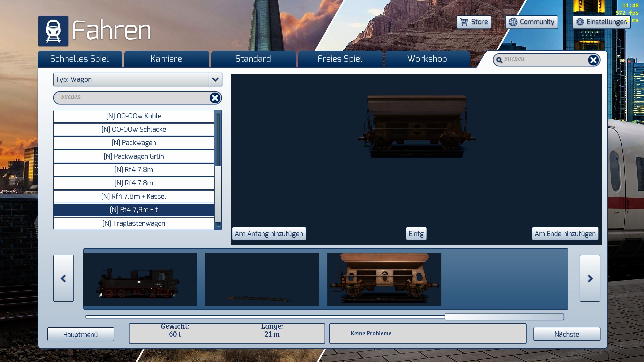Clear the top-right search with the X icon
The image size is (644, 362).
click(593, 60)
